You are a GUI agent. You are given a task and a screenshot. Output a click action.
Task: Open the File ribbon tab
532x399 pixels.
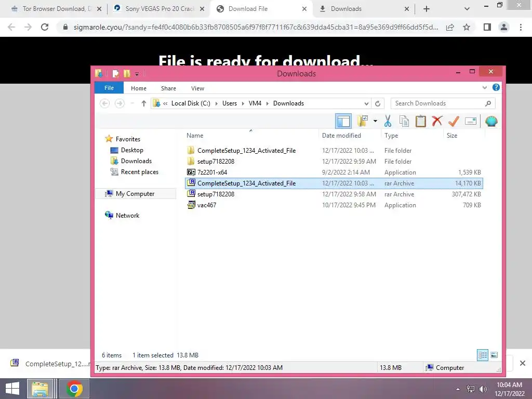tap(109, 88)
